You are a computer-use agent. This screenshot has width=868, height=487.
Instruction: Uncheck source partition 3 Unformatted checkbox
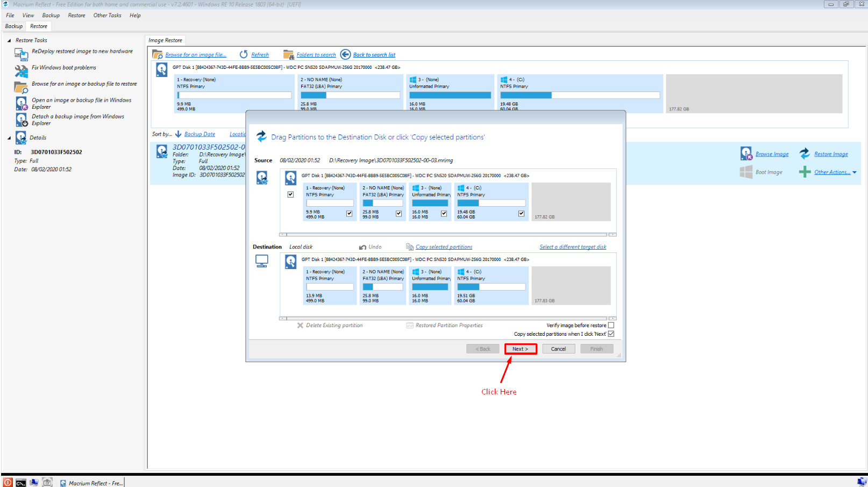444,214
